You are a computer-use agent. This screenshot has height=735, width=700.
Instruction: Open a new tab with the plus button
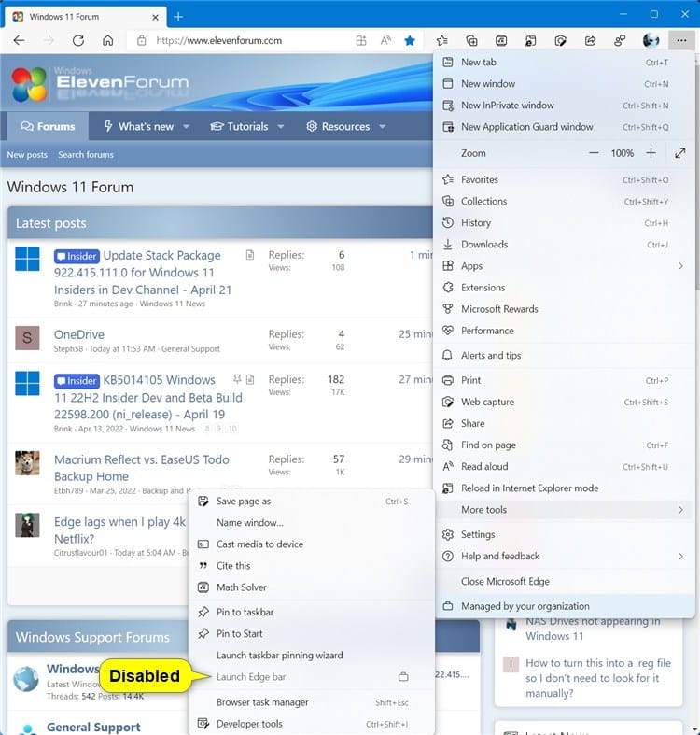178,17
